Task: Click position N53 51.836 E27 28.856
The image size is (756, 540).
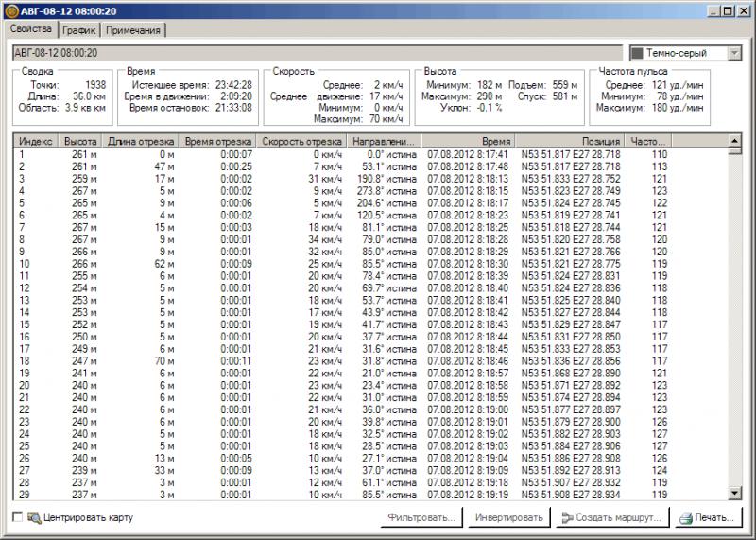Action: (x=571, y=361)
